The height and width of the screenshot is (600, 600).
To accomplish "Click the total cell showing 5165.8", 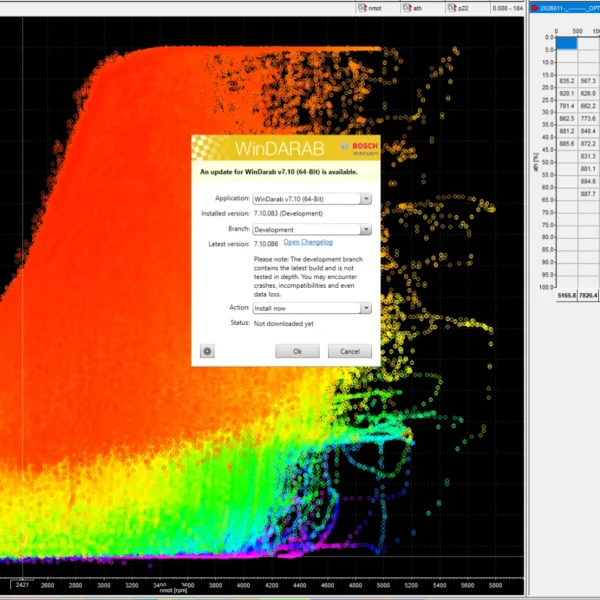I will [567, 295].
